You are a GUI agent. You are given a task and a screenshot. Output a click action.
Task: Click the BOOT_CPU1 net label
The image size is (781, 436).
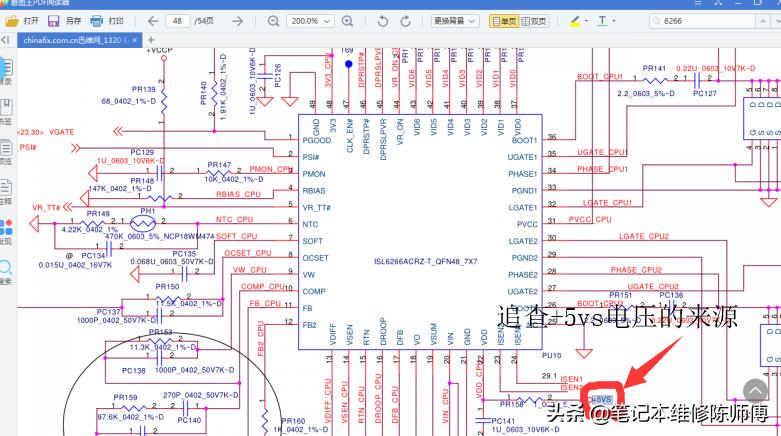pyautogui.click(x=600, y=76)
